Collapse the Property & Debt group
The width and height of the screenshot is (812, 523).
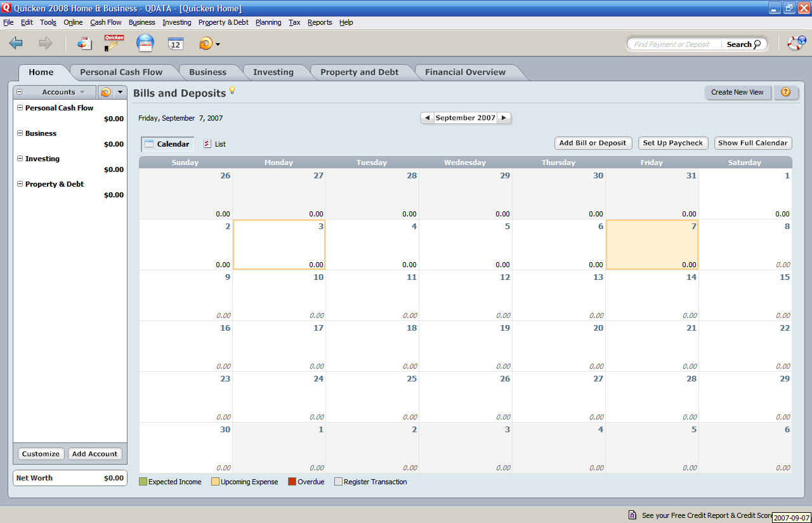[x=20, y=184]
